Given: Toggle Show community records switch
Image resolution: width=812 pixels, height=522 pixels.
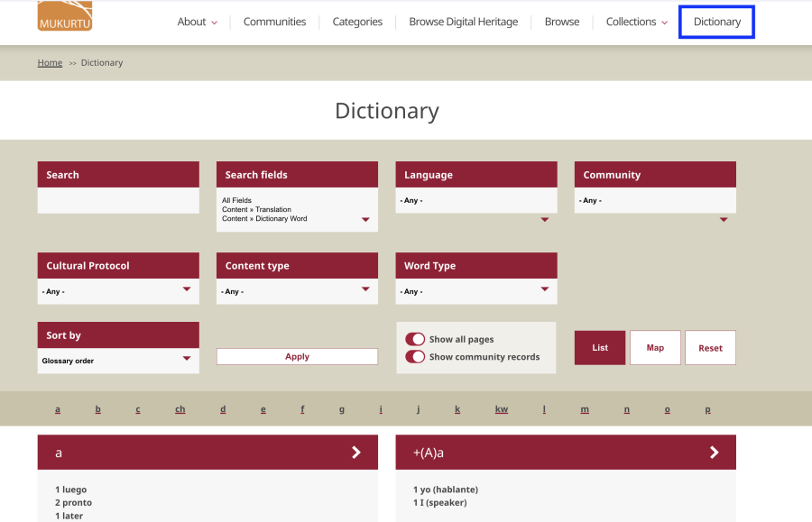Looking at the screenshot, I should point(415,356).
